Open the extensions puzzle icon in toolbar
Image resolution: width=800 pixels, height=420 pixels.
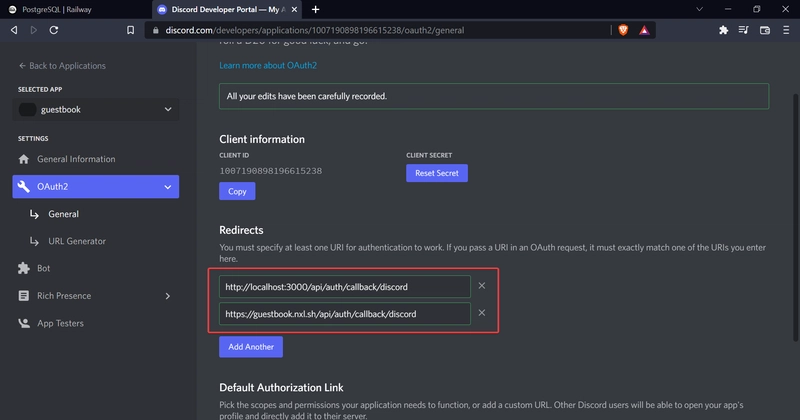pyautogui.click(x=723, y=30)
